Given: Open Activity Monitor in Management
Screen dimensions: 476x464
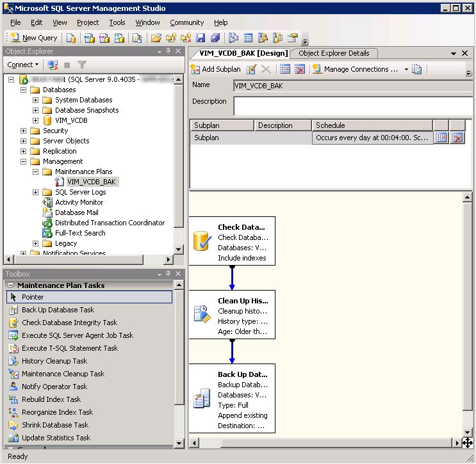Looking at the screenshot, I should pyautogui.click(x=79, y=202).
